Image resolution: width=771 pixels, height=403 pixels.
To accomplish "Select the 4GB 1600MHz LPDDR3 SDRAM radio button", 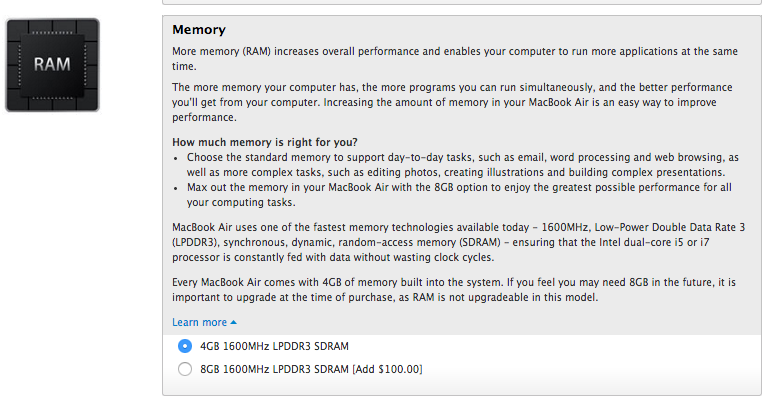I will click(184, 346).
